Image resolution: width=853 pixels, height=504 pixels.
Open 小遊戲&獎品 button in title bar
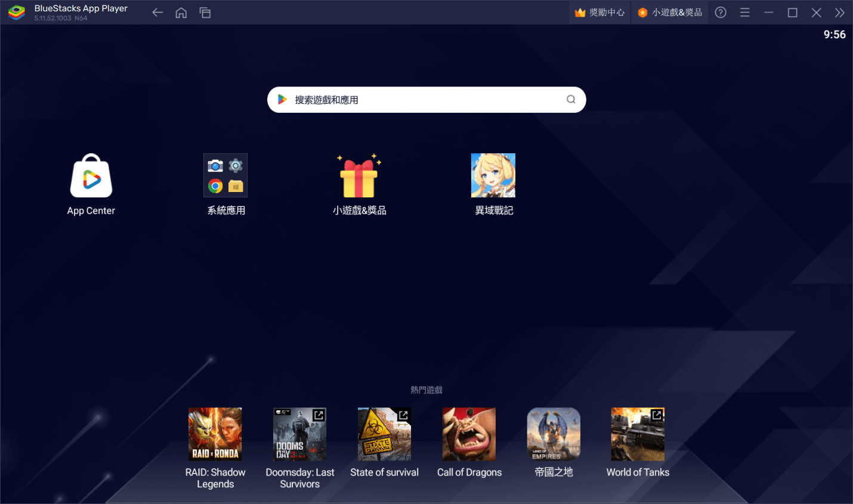[670, 13]
